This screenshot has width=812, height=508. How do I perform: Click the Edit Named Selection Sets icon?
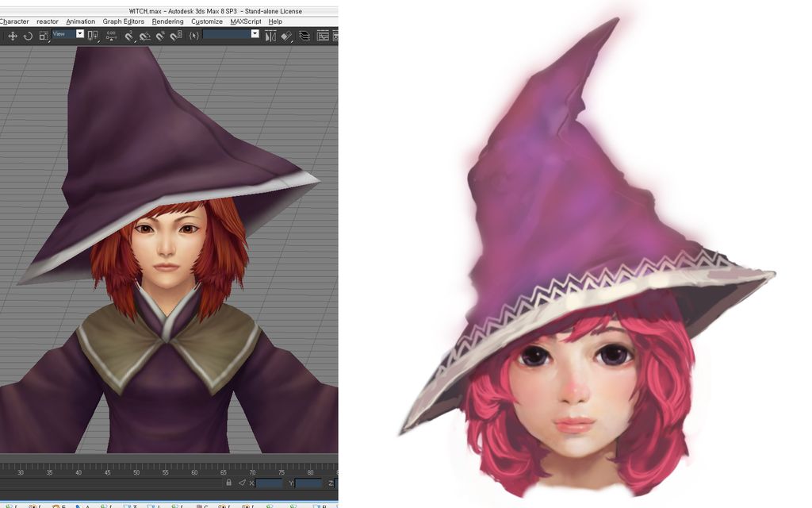(194, 36)
